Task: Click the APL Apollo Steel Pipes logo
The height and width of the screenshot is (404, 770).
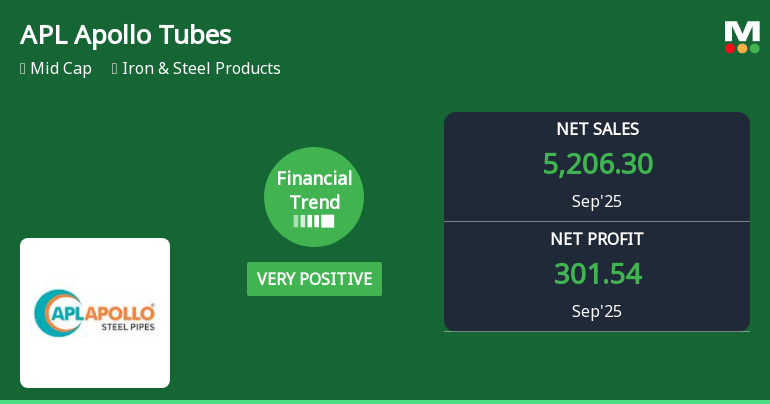Action: pyautogui.click(x=95, y=312)
